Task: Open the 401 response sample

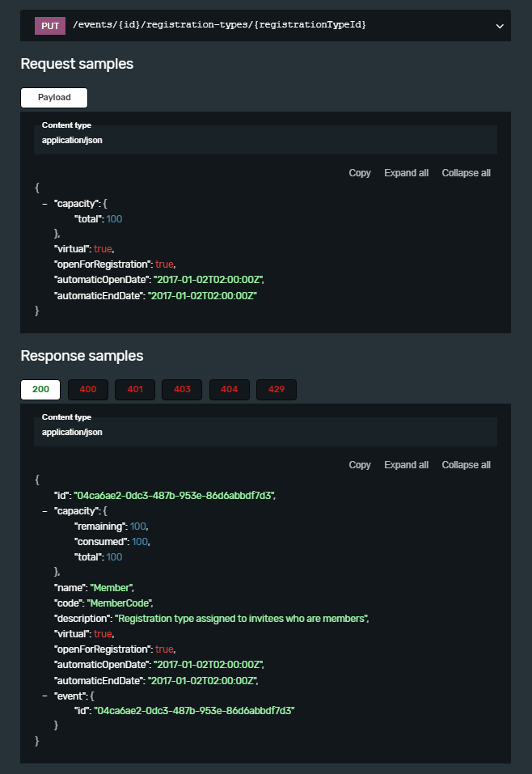Action: [135, 389]
